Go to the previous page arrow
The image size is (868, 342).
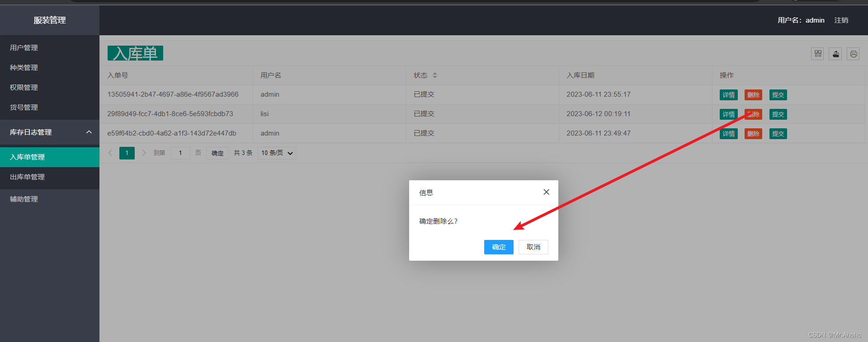[x=110, y=153]
